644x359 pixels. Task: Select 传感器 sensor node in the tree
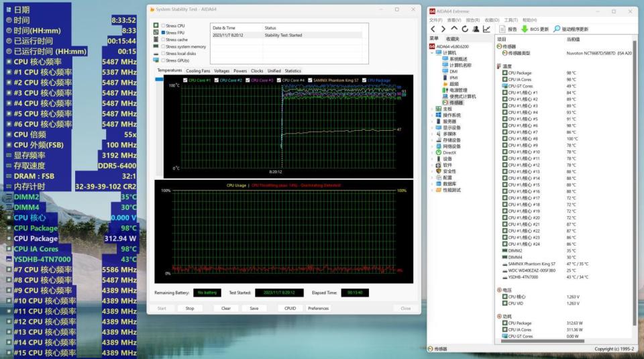[456, 103]
